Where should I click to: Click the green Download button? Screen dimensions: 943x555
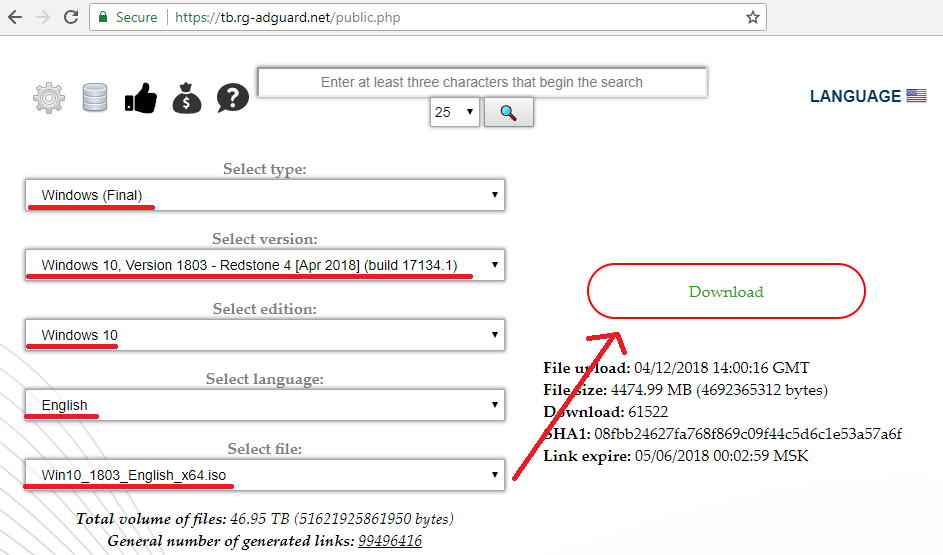(726, 291)
